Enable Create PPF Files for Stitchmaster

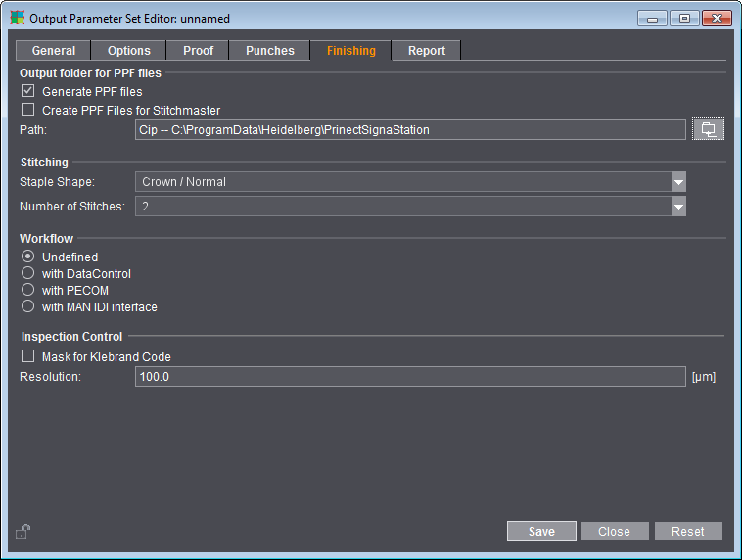point(28,110)
